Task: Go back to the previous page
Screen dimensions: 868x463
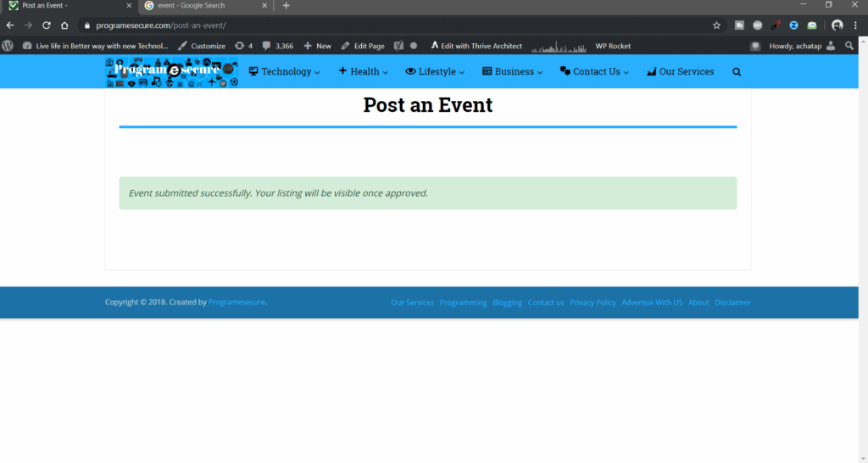Action: (10, 25)
